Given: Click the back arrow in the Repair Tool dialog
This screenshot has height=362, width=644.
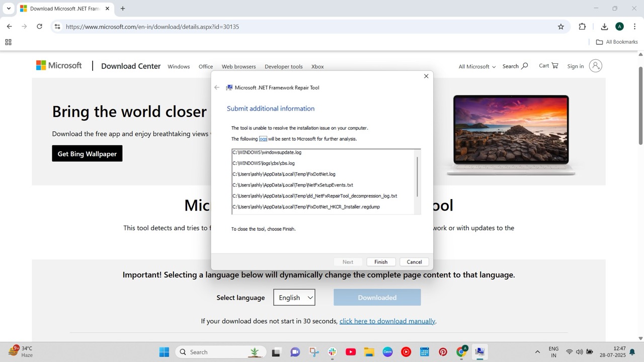Looking at the screenshot, I should [x=216, y=87].
